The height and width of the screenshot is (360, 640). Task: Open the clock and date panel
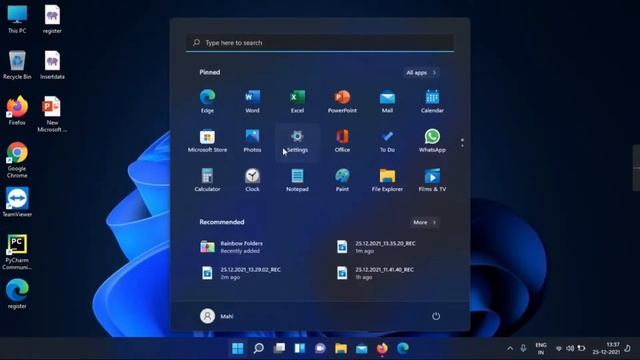[607, 348]
